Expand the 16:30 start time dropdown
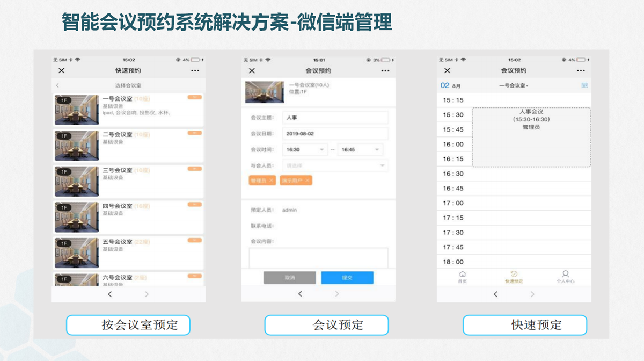 304,149
